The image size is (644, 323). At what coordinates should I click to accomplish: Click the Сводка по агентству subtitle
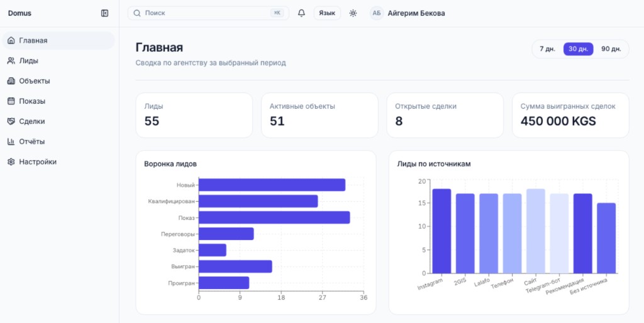click(x=211, y=63)
